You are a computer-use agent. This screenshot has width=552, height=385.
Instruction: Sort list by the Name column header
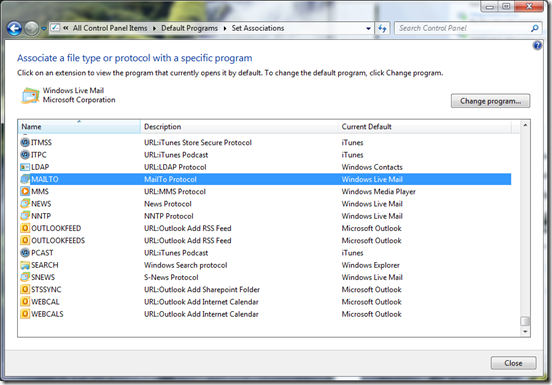pyautogui.click(x=79, y=127)
